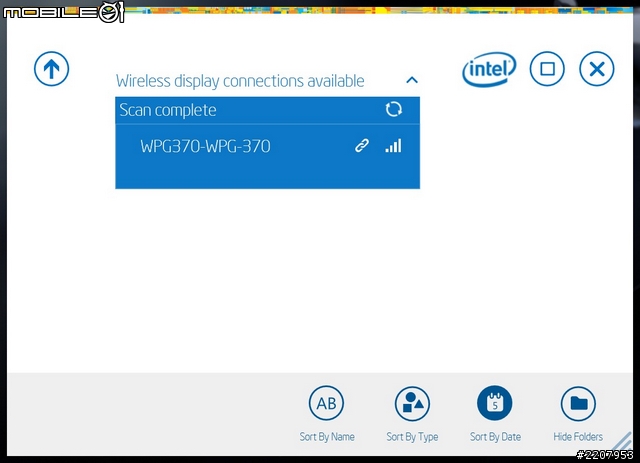The width and height of the screenshot is (640, 463).
Task: Click Wireless display connections available heading
Action: click(240, 81)
